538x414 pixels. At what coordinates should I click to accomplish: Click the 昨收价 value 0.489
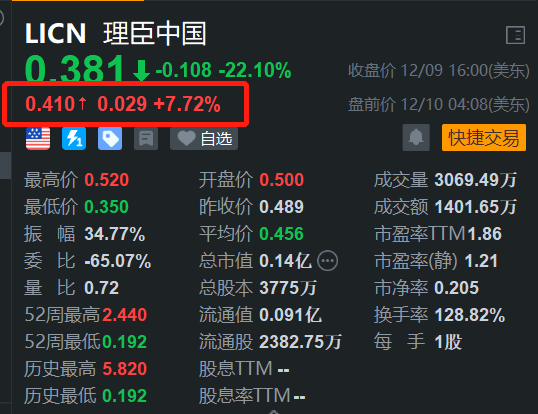click(282, 207)
